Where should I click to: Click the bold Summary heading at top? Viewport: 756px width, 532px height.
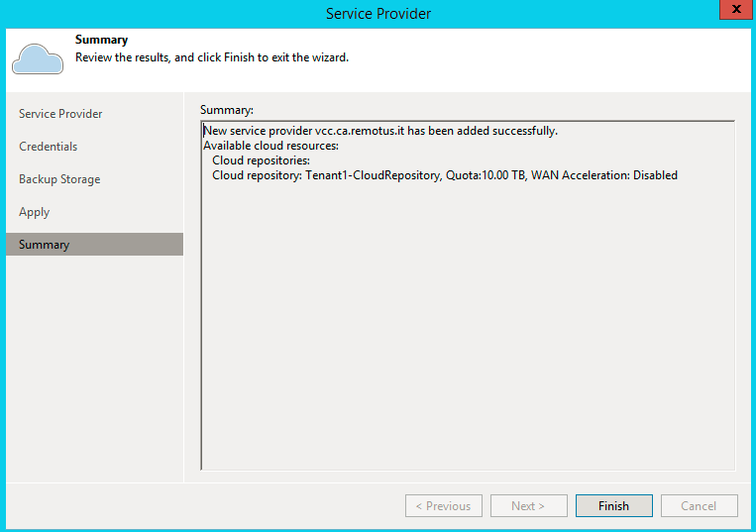click(101, 40)
